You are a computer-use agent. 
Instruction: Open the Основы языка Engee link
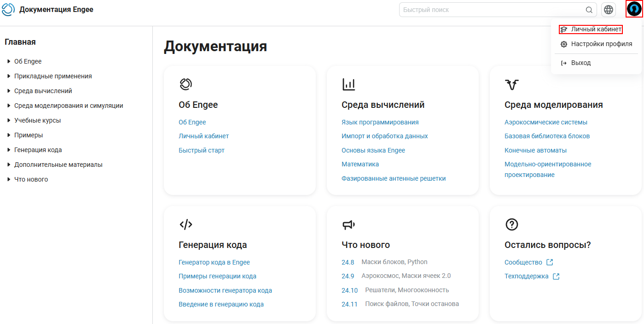pyautogui.click(x=373, y=150)
